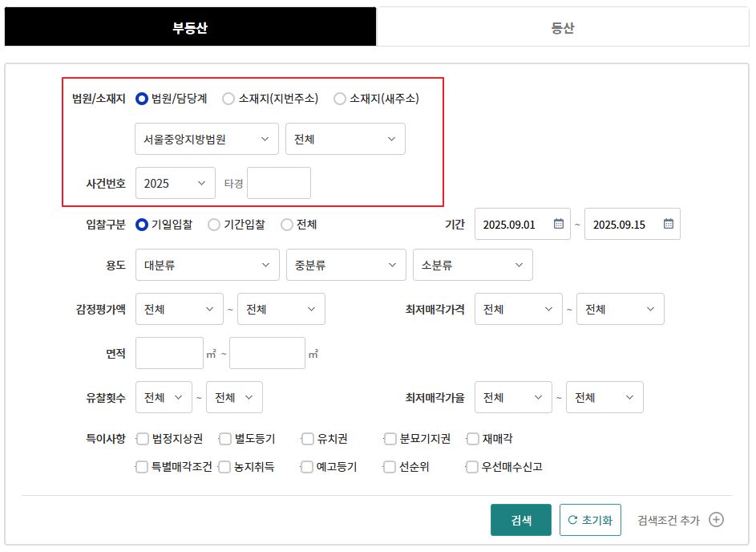Select the 법원/담당계 radio button

click(142, 99)
